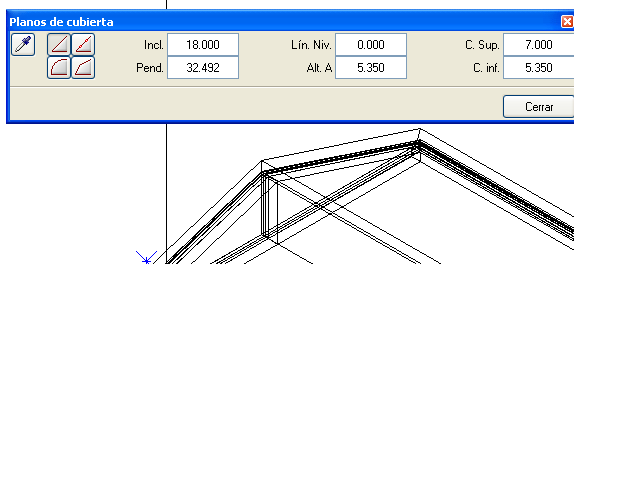
Task: Edit the Pend. value 32.492
Action: 203,68
